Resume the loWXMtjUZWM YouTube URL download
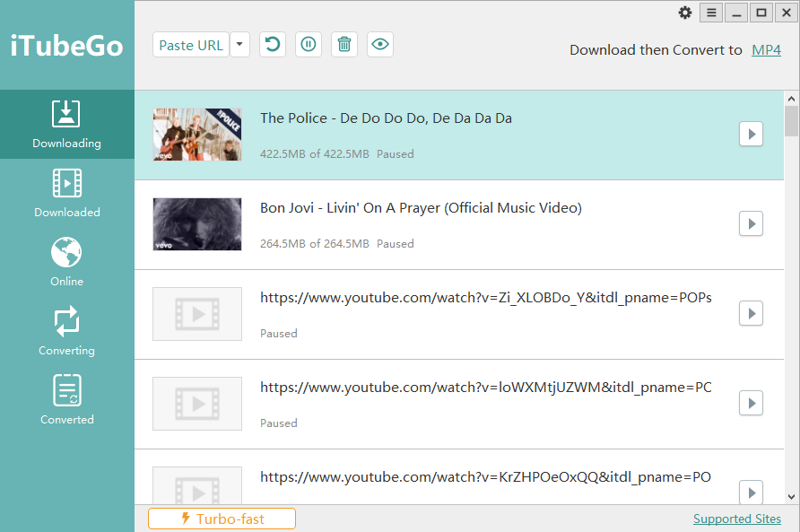Image resolution: width=800 pixels, height=532 pixels. click(751, 404)
